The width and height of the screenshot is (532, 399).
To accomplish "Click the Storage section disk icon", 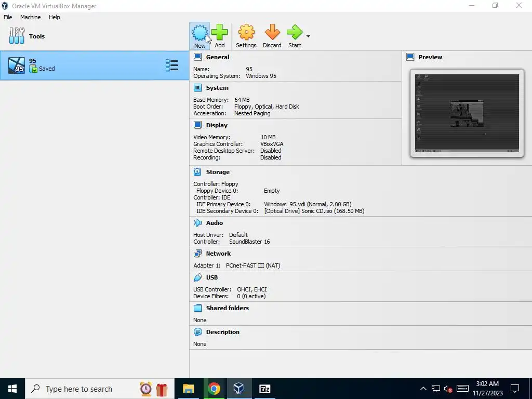I will click(197, 172).
